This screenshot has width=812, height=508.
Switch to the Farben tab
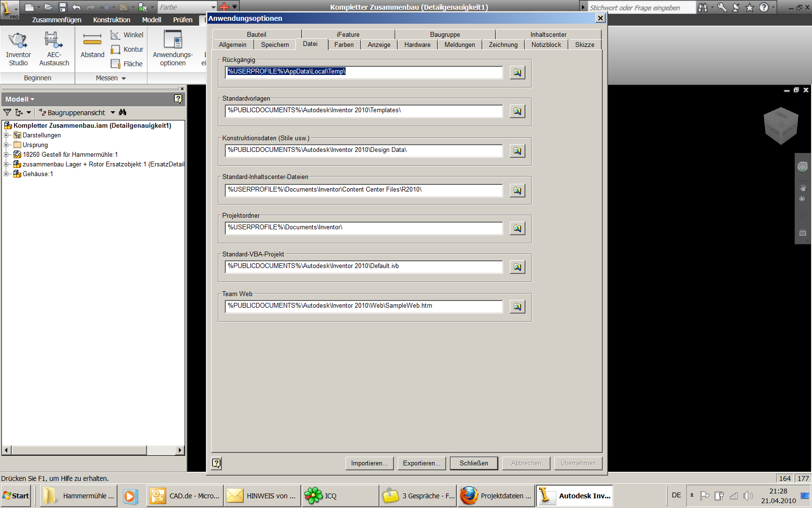click(344, 45)
